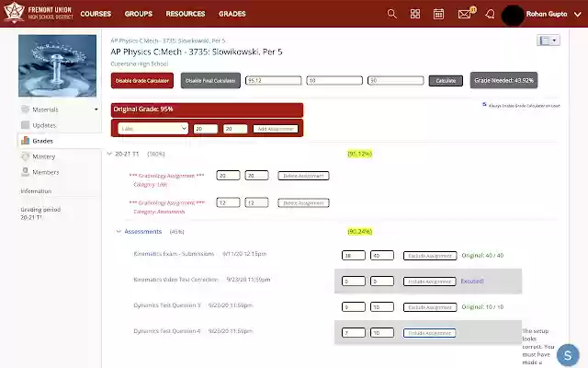The width and height of the screenshot is (588, 368).
Task: Click the Calculate button
Action: [446, 81]
